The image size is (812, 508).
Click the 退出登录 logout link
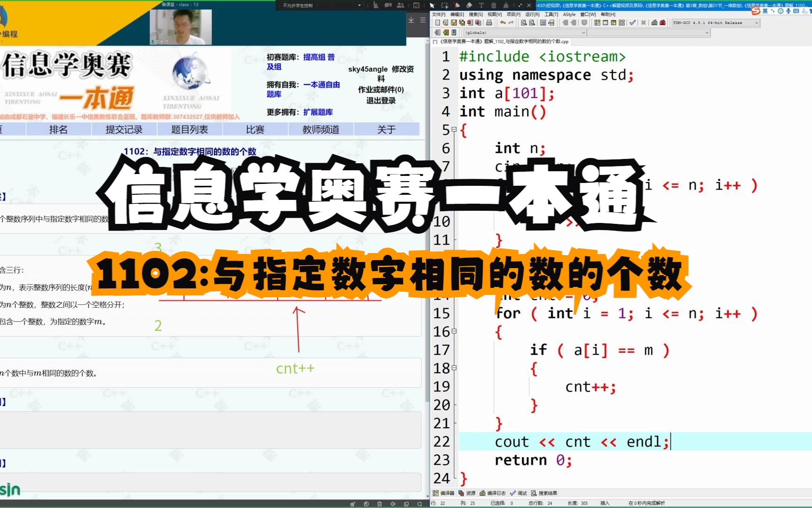[x=381, y=100]
